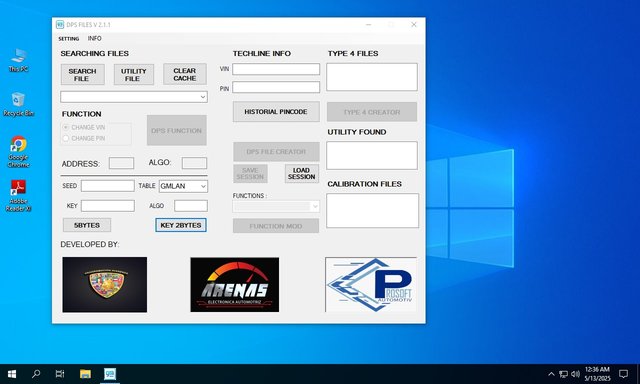This screenshot has width=640, height=384.
Task: Click the LOAD SESSION button
Action: (x=302, y=173)
